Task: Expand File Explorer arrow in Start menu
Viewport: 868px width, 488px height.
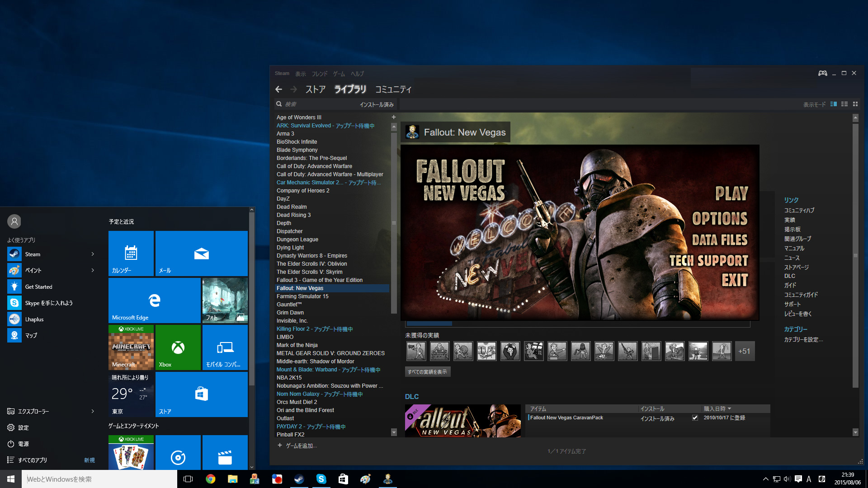Action: (x=93, y=411)
